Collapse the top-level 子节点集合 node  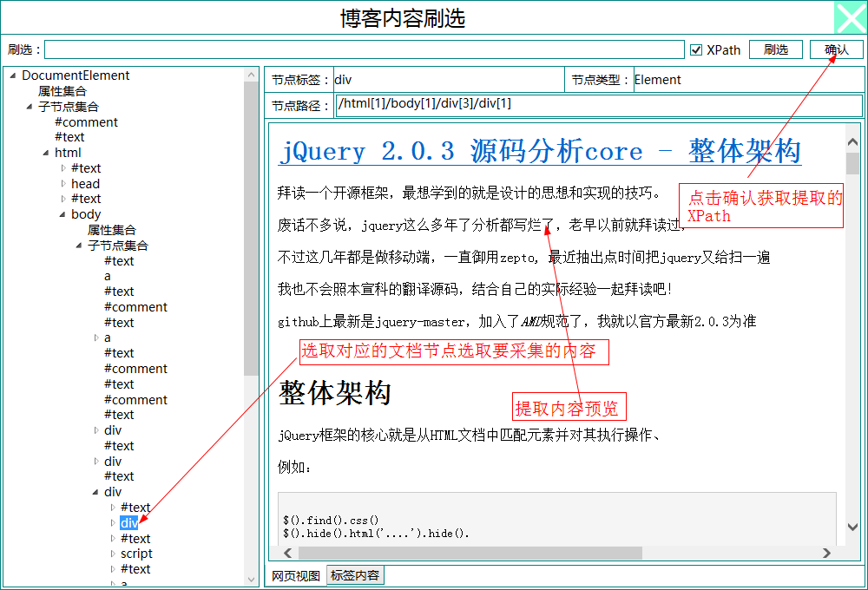tap(30, 107)
